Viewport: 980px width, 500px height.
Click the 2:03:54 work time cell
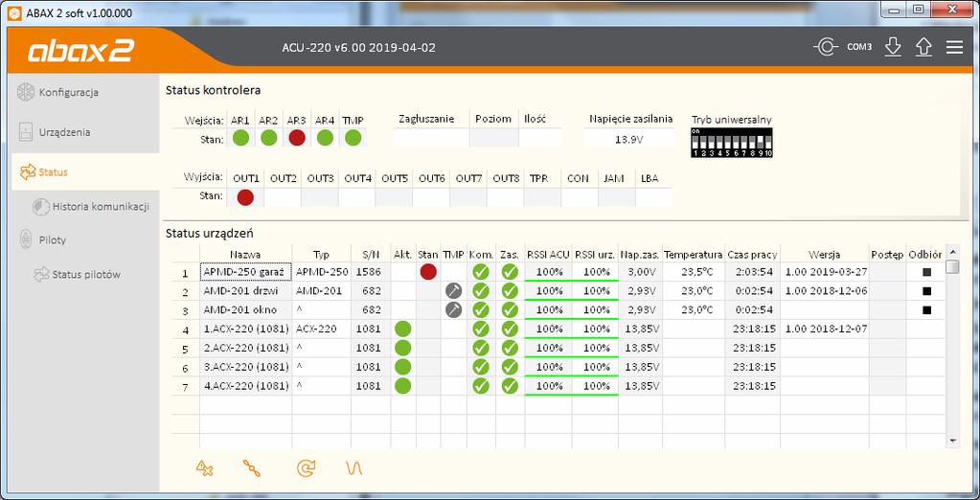pos(753,272)
